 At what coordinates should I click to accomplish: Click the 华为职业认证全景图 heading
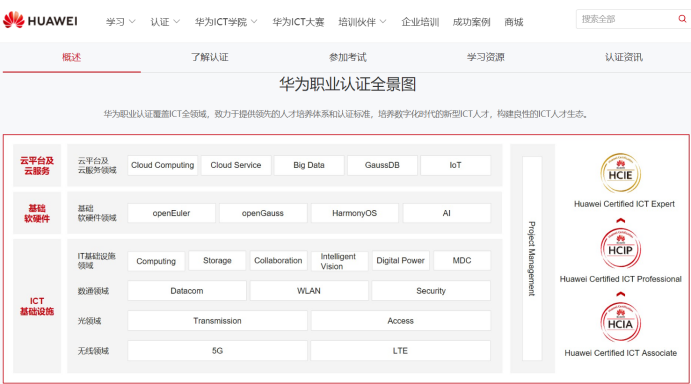(347, 84)
